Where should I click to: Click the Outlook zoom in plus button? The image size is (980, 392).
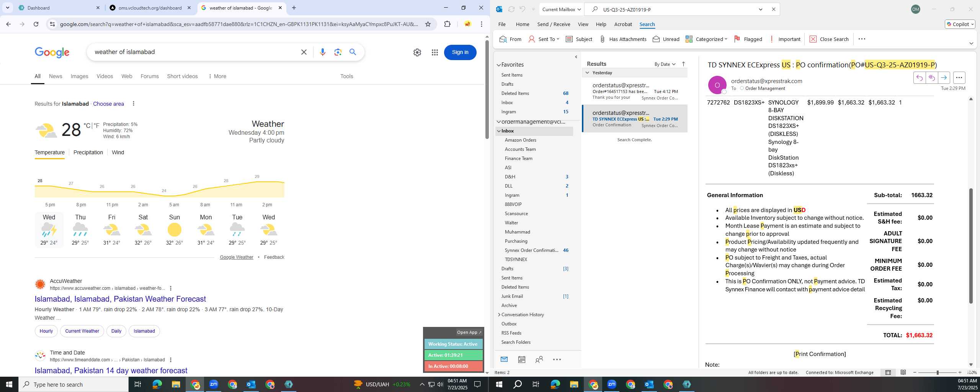pyautogui.click(x=960, y=372)
